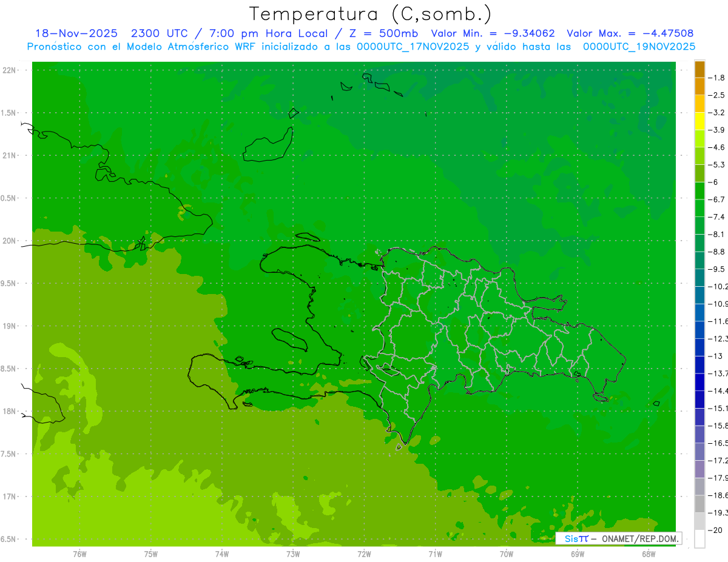The width and height of the screenshot is (728, 562).
Task: Click yellow legend swatch between -3.2 and -3.9
Action: [699, 121]
